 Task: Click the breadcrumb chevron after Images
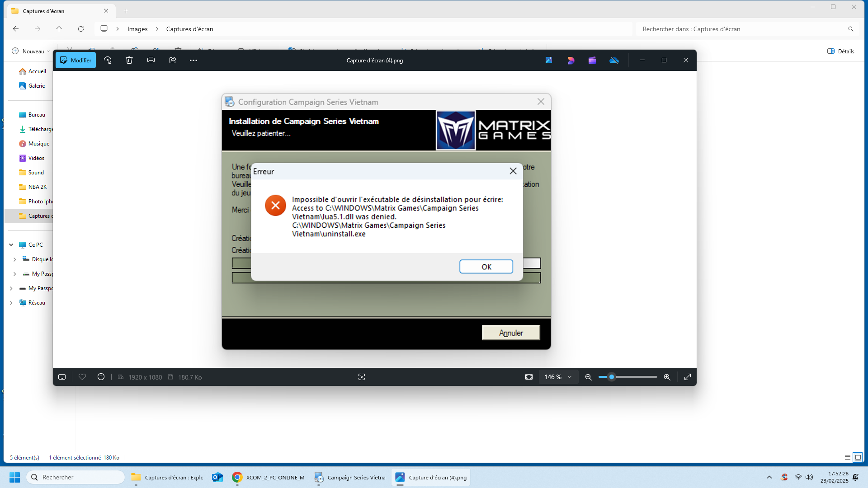[157, 29]
